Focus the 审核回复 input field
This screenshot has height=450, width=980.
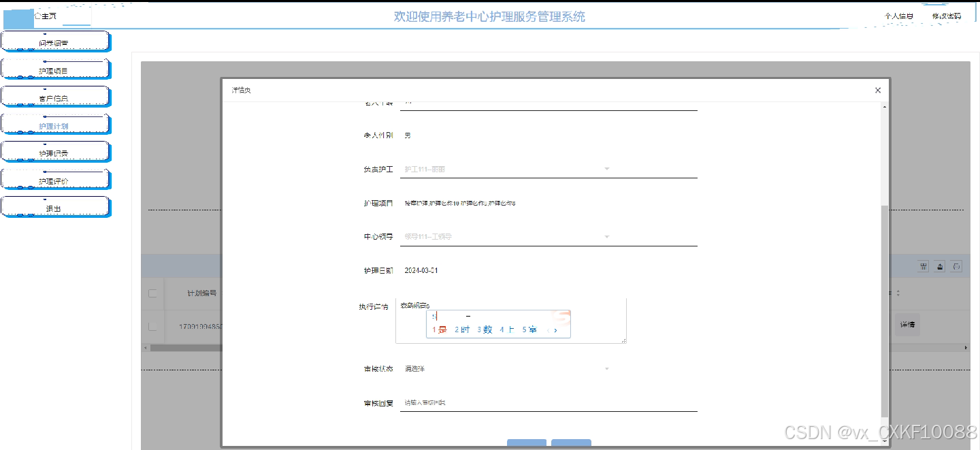tap(549, 403)
